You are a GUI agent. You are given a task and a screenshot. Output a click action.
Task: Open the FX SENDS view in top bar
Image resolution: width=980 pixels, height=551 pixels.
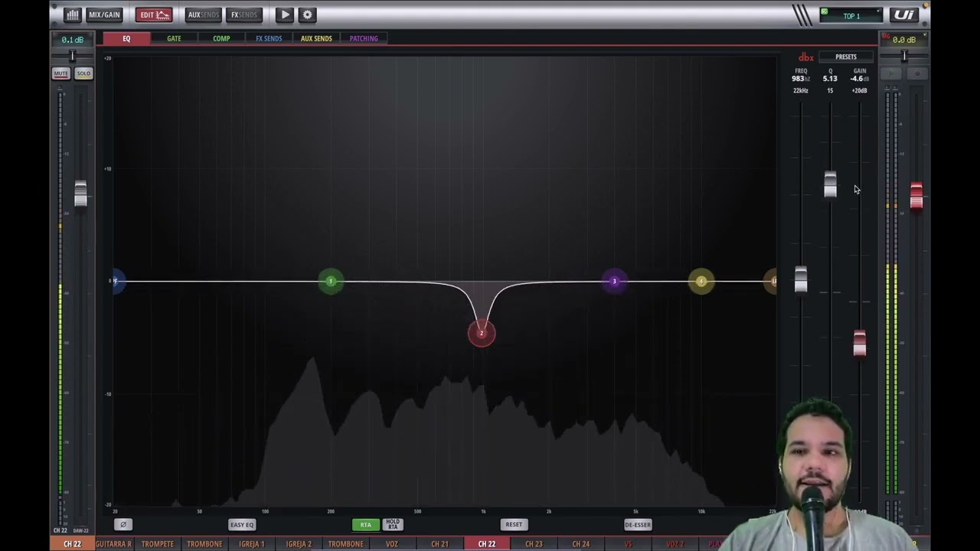pos(244,15)
